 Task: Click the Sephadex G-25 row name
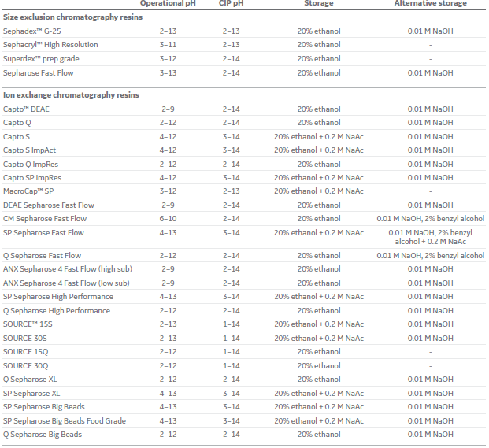(x=31, y=31)
